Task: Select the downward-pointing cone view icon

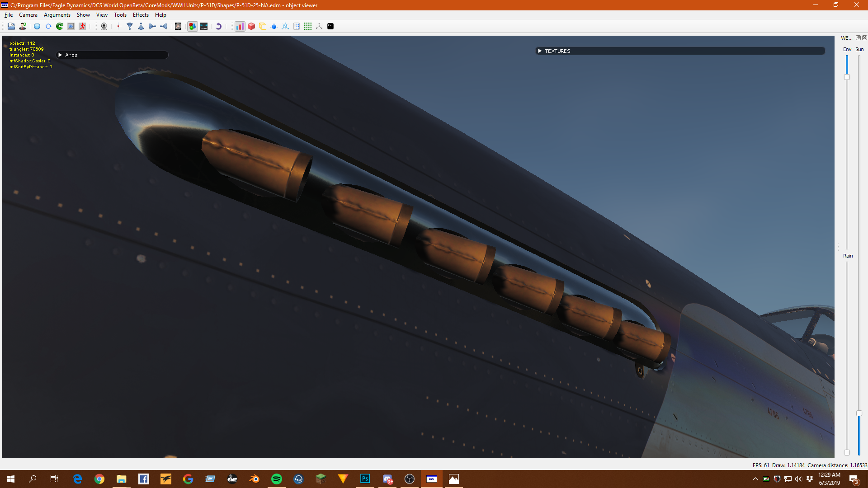Action: [x=130, y=26]
